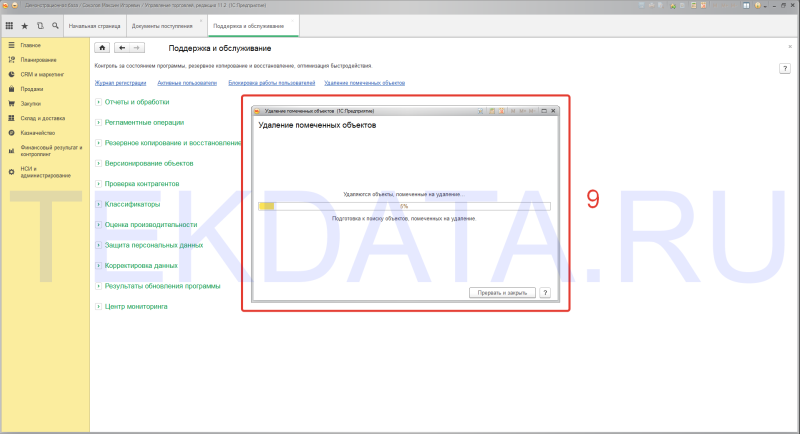Switch to Начальная страница tab
The image size is (800, 434).
click(x=94, y=26)
